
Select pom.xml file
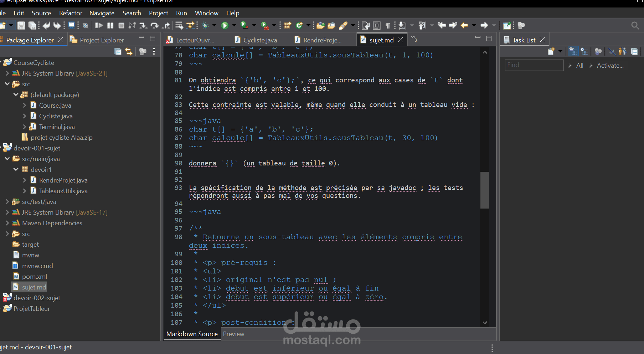[x=34, y=277]
